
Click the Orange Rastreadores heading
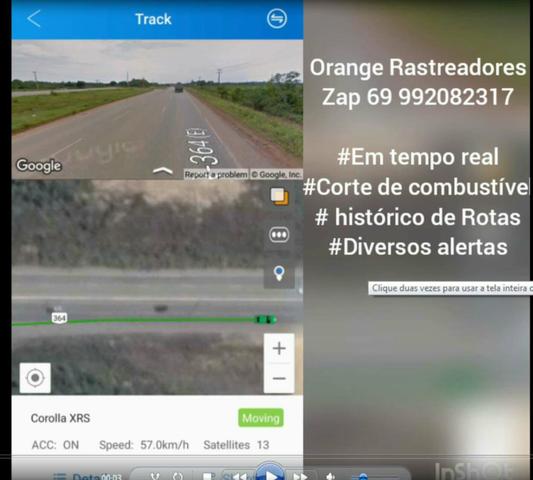coord(418,68)
